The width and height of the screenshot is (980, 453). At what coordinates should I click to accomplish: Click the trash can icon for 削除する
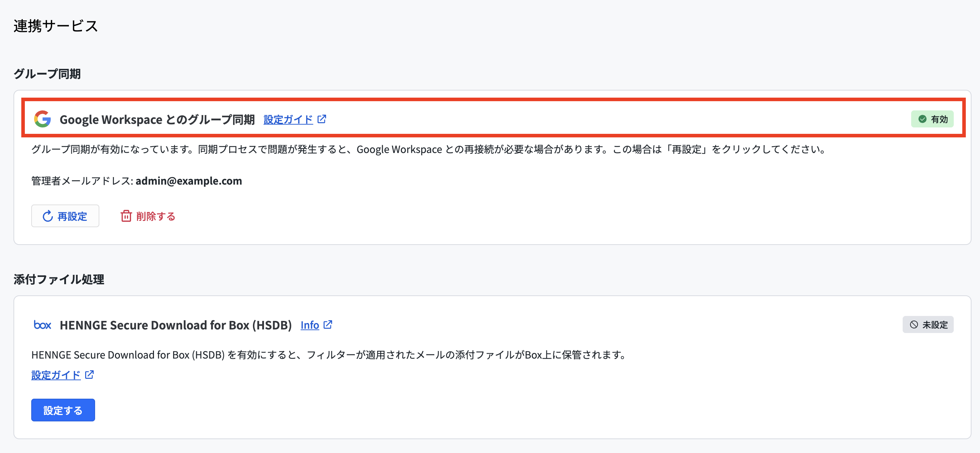(x=126, y=216)
